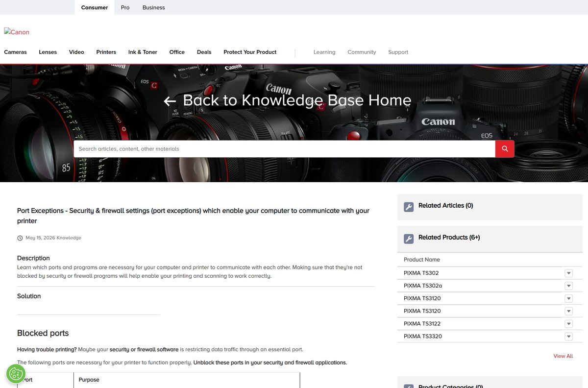Click the Back to Knowledge Base Home heading

297,100
